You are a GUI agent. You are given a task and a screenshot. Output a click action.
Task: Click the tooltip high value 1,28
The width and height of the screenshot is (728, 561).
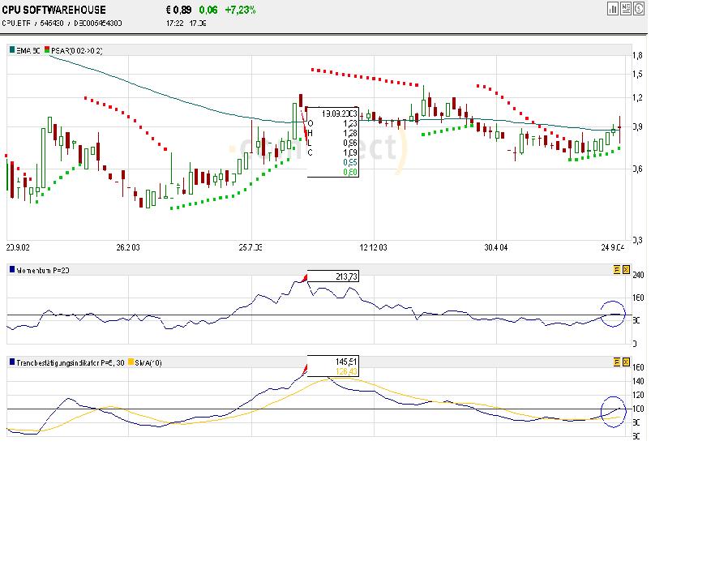350,133
